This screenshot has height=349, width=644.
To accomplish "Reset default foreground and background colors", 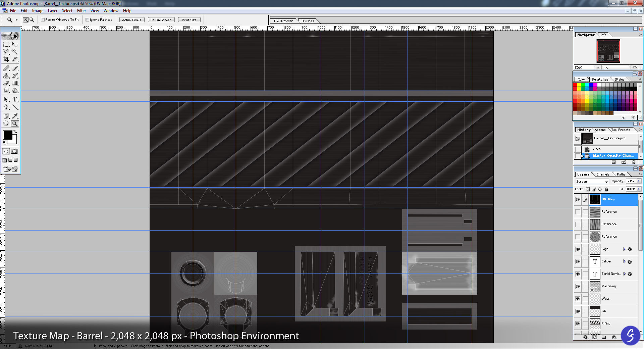I will (4, 143).
